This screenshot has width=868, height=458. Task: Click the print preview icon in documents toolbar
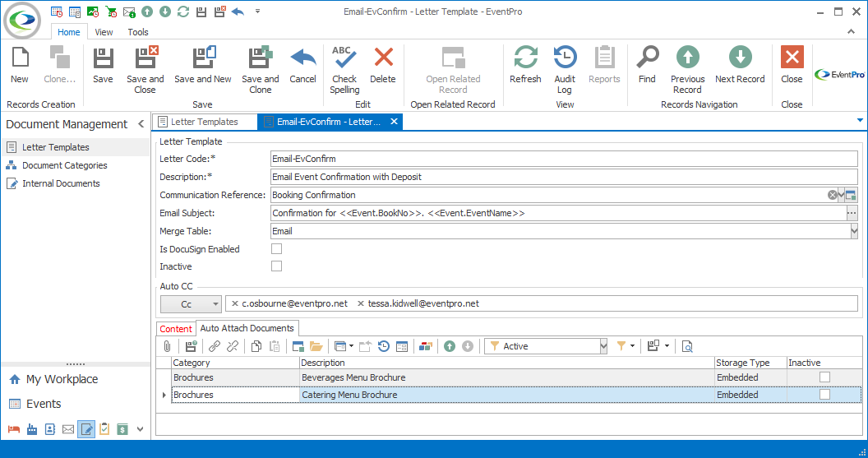tap(687, 347)
